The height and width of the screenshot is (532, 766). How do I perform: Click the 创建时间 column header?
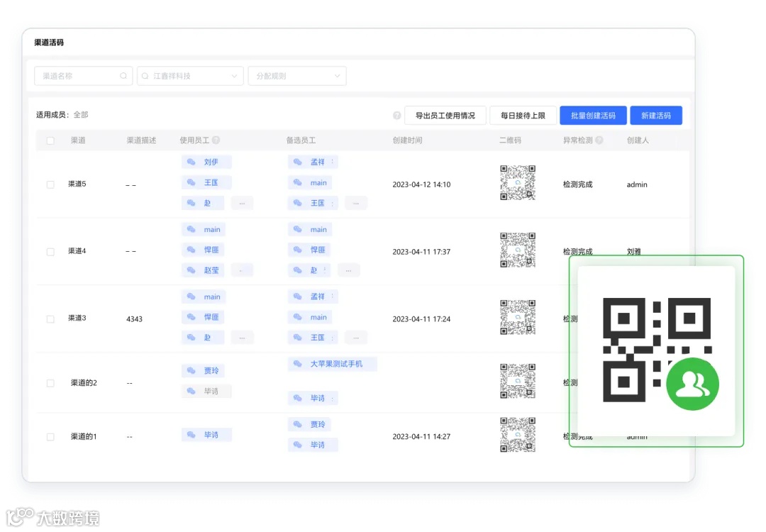point(407,140)
